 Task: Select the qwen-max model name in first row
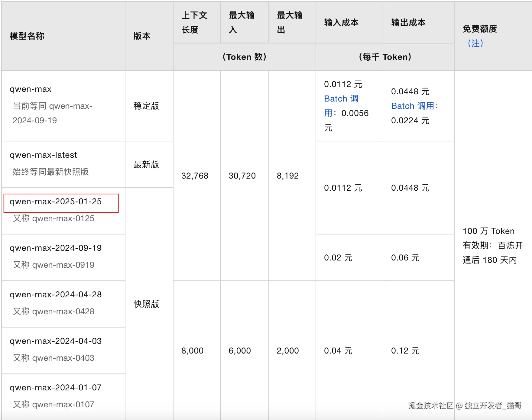point(31,89)
